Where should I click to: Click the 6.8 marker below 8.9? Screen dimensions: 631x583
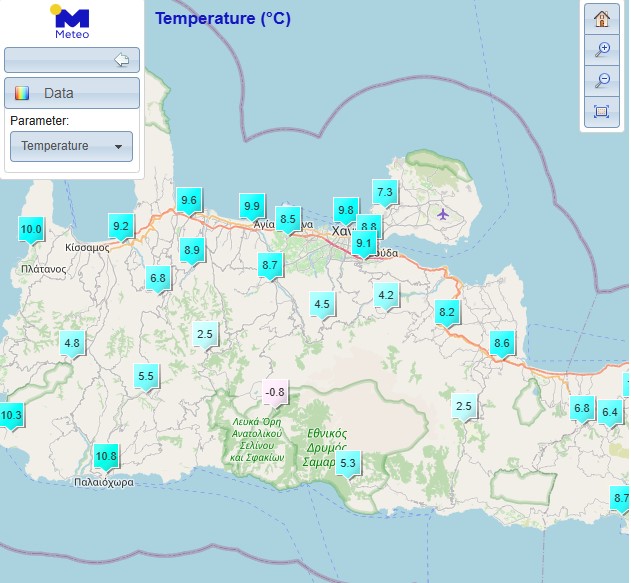click(x=158, y=278)
